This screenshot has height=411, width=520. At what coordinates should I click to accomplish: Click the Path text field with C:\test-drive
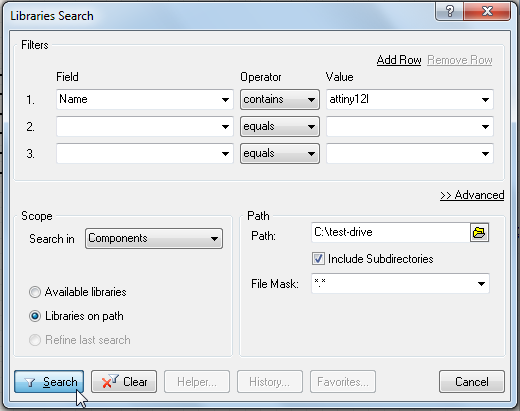click(390, 232)
